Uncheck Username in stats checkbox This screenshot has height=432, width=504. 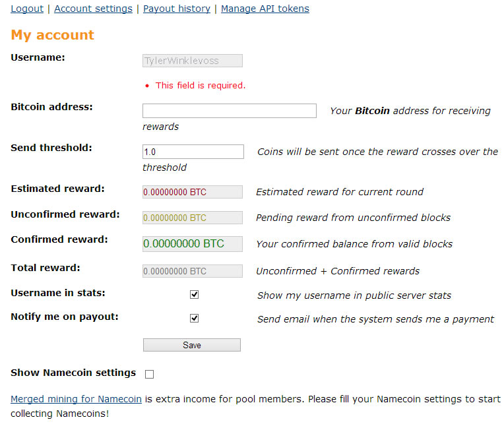[194, 295]
